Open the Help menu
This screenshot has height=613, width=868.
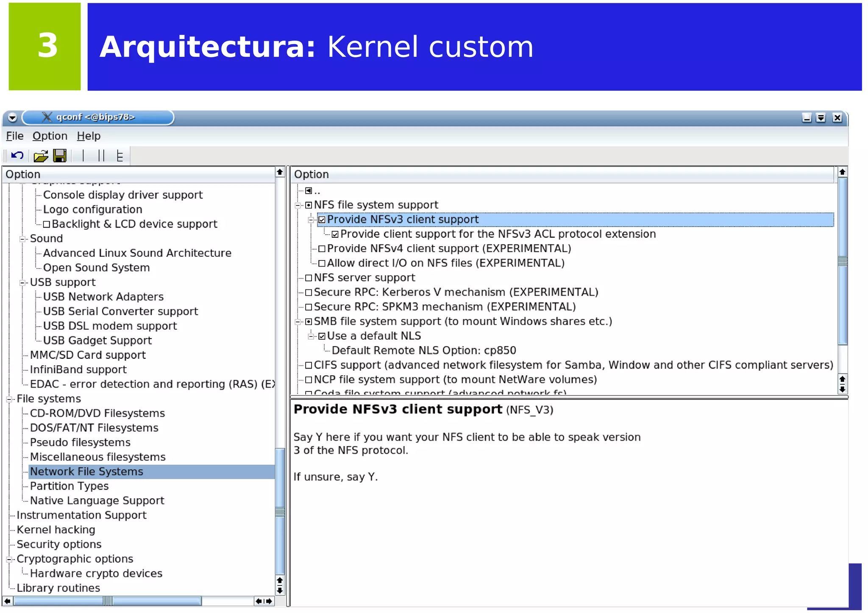(89, 136)
